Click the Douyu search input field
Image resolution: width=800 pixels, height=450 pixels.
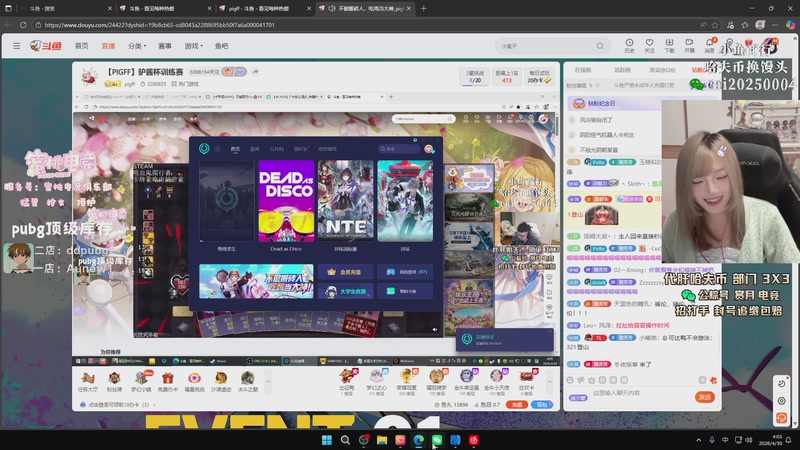tap(546, 46)
